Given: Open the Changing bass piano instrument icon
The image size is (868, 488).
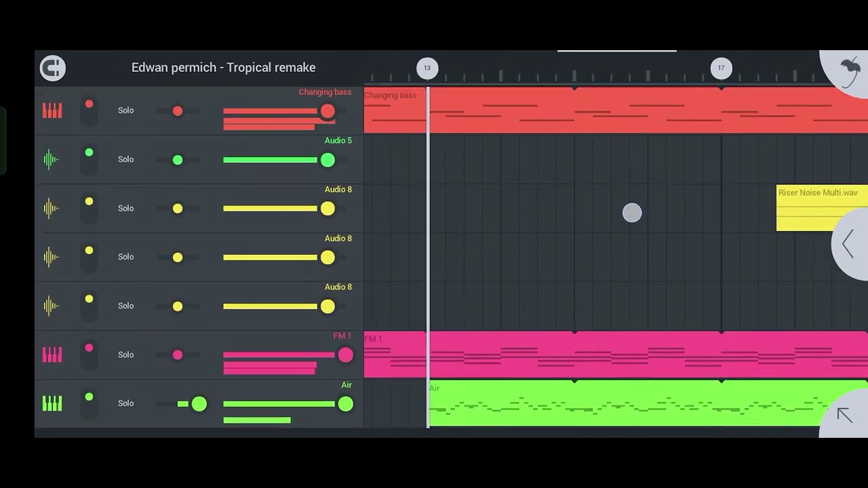Looking at the screenshot, I should coord(52,110).
